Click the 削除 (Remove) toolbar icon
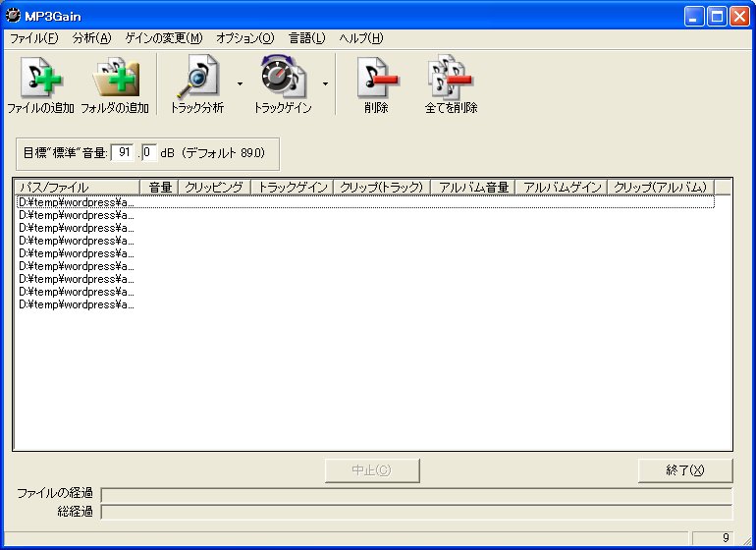 pos(375,77)
